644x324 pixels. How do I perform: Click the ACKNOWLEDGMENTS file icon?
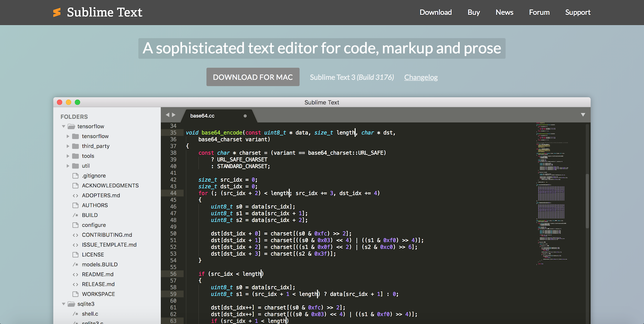[x=75, y=186]
